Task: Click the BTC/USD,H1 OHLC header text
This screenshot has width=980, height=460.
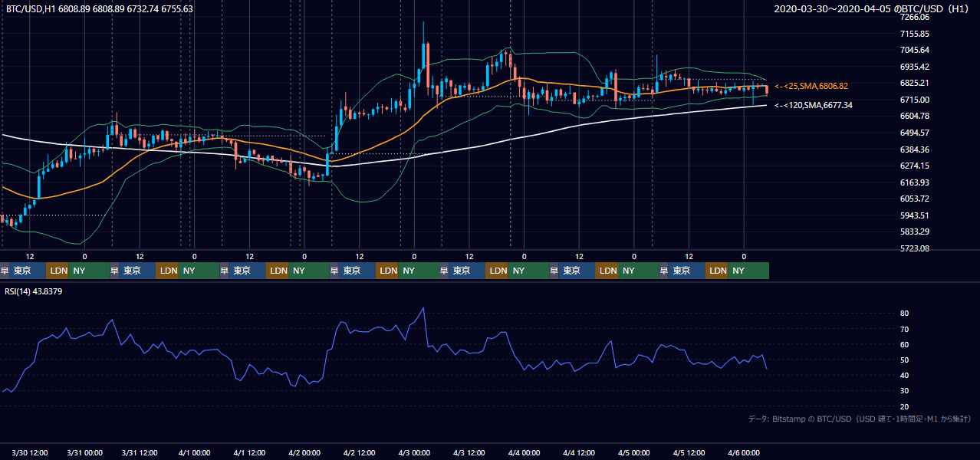Action: (99, 8)
